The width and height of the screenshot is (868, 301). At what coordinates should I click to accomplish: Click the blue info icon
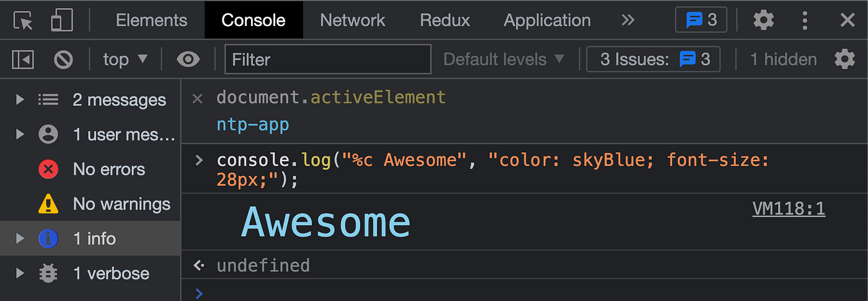(x=48, y=238)
